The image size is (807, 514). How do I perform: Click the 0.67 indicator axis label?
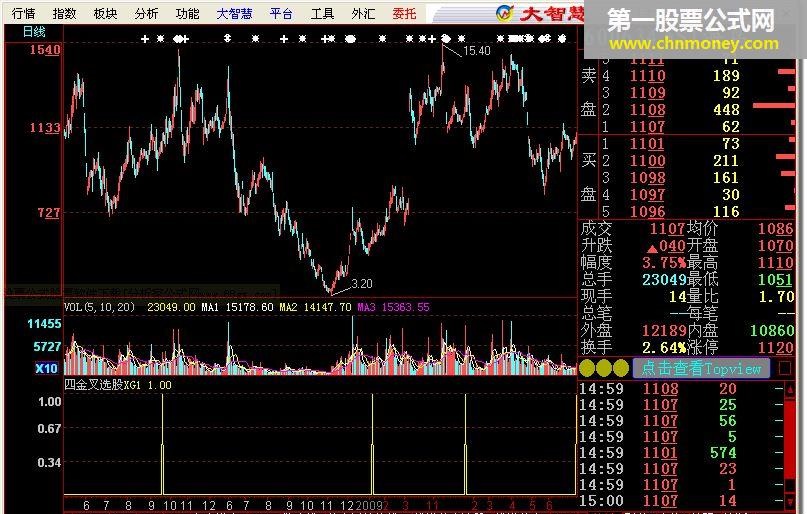click(49, 429)
